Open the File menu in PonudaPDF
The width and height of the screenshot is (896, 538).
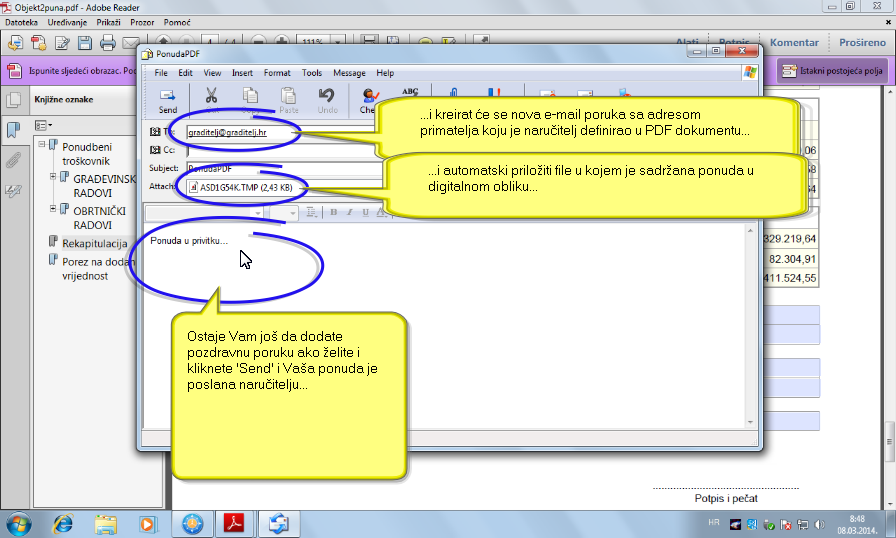161,73
